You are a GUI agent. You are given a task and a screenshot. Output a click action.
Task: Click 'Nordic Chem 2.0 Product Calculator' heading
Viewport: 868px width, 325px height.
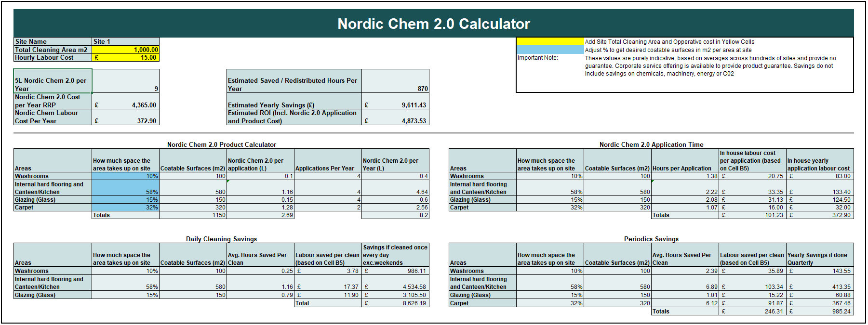click(x=222, y=144)
